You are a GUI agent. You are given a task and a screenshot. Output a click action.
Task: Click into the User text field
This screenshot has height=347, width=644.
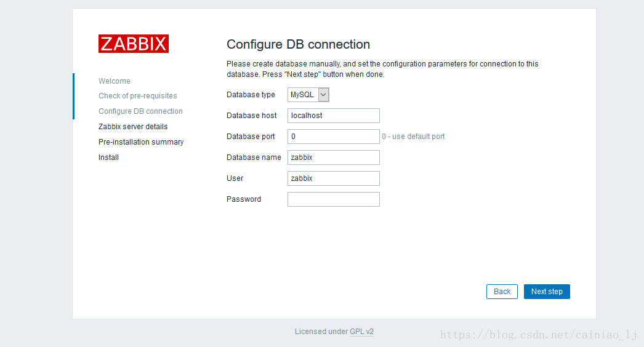pos(334,178)
